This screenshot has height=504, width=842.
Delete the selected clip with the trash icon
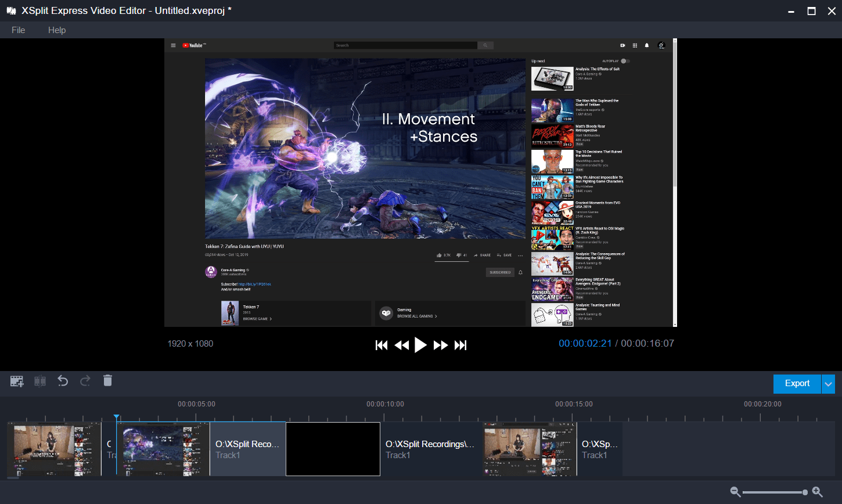tap(107, 380)
